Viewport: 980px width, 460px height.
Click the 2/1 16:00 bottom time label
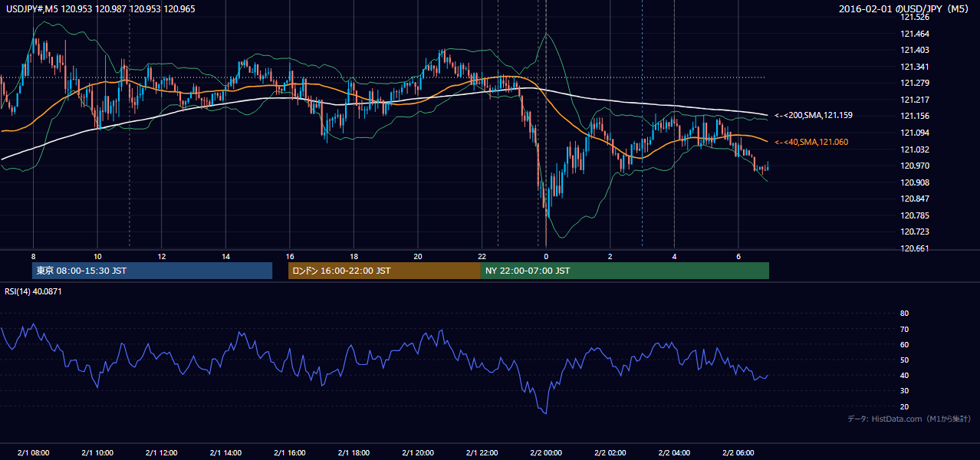click(x=289, y=452)
